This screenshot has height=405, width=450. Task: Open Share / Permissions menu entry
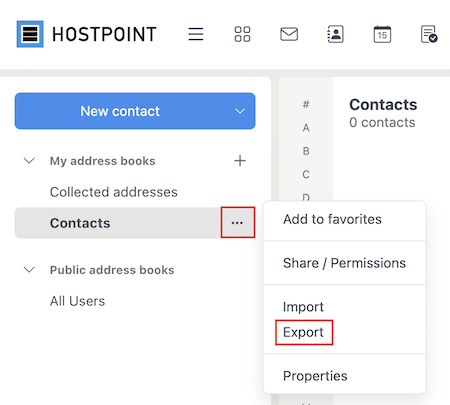point(344,263)
